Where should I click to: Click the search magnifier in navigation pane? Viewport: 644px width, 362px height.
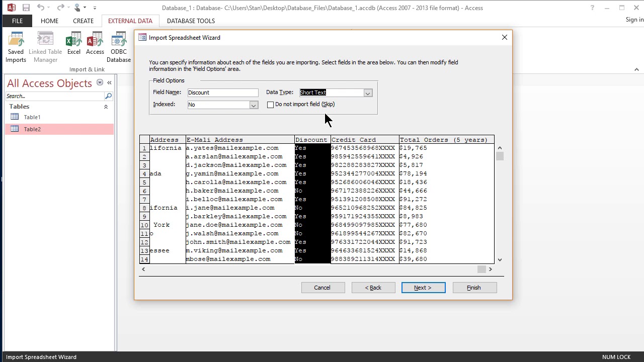[x=108, y=96]
